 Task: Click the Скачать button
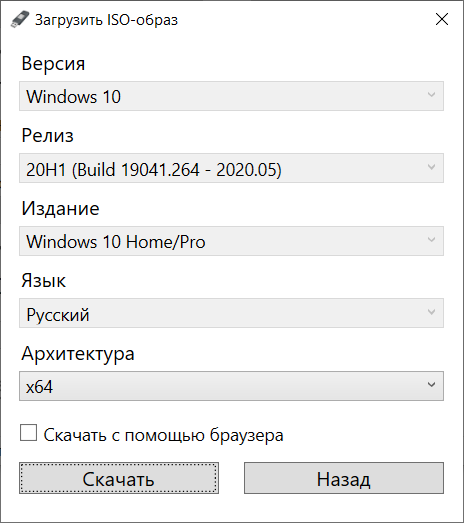pos(119,478)
